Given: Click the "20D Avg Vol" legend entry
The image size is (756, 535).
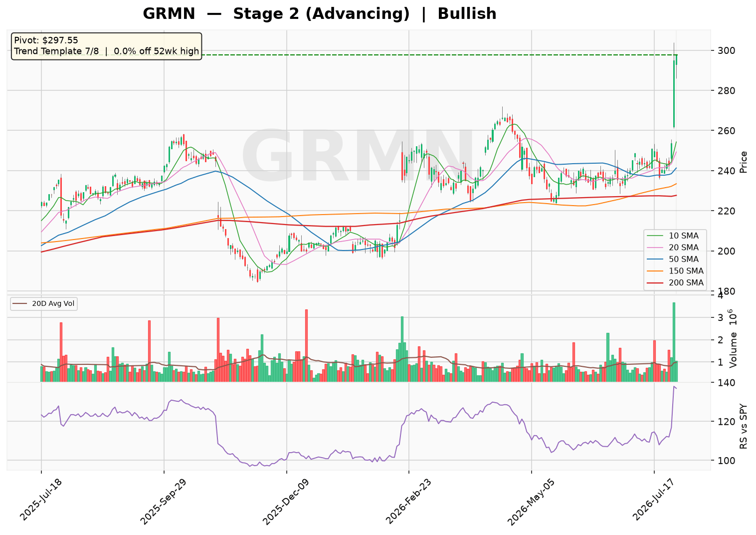Looking at the screenshot, I should [x=44, y=304].
